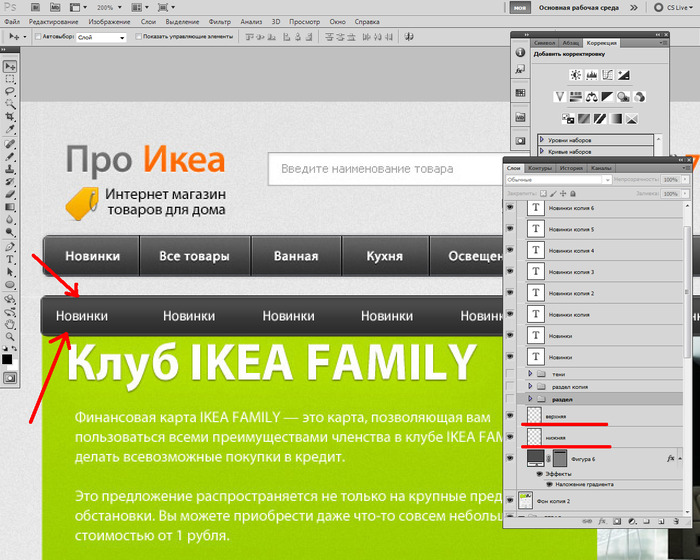Expand the тени layer group
This screenshot has width=700, height=560.
click(x=530, y=373)
